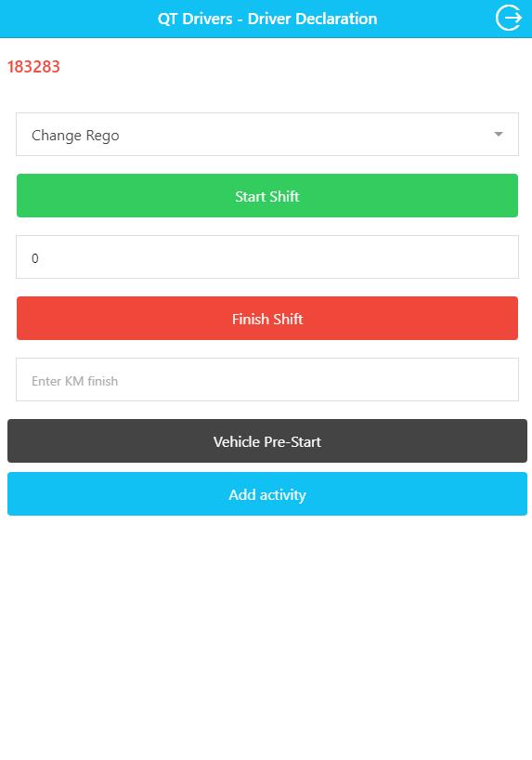The image size is (532, 760).
Task: Select the dark Vehicle Pre-Start bar
Action: [x=267, y=441]
